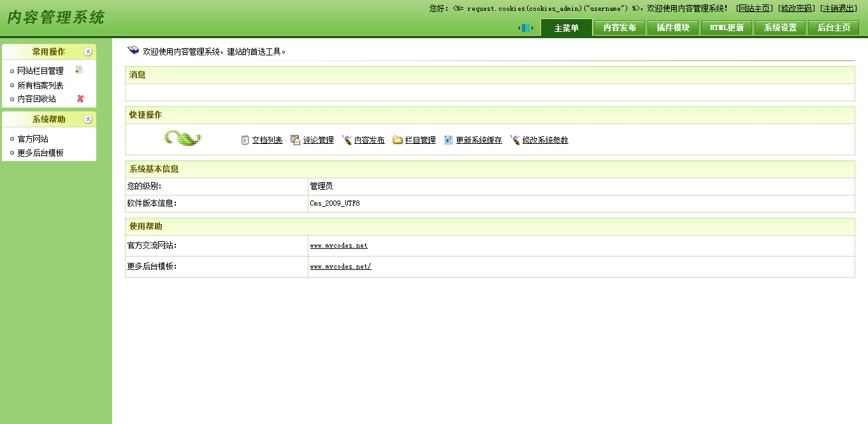Click bullet icon beside 所有档案列表
This screenshot has height=424, width=868.
[x=12, y=85]
